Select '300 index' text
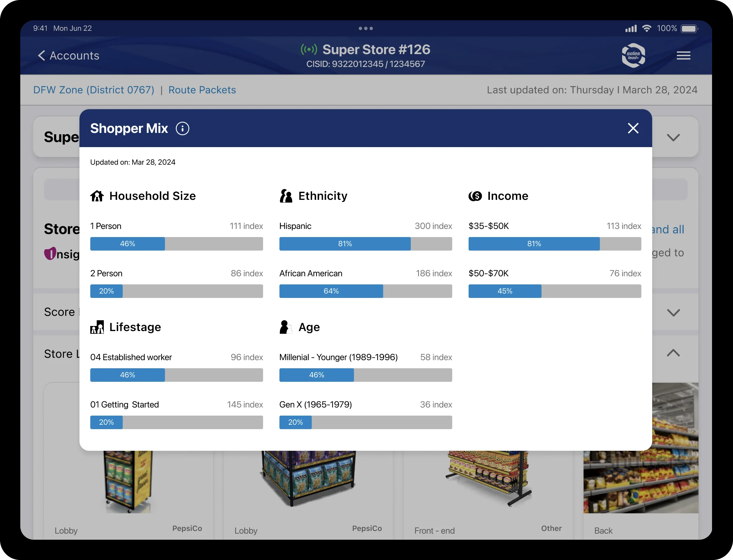The height and width of the screenshot is (560, 733). click(433, 226)
